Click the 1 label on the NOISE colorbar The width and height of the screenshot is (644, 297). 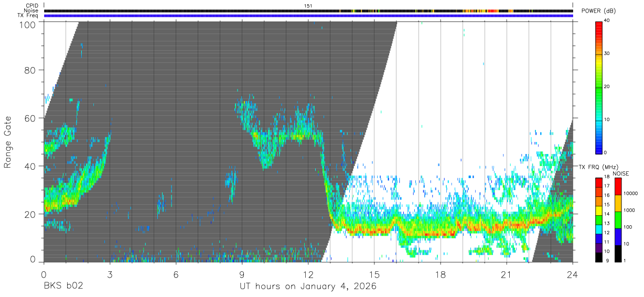625,260
